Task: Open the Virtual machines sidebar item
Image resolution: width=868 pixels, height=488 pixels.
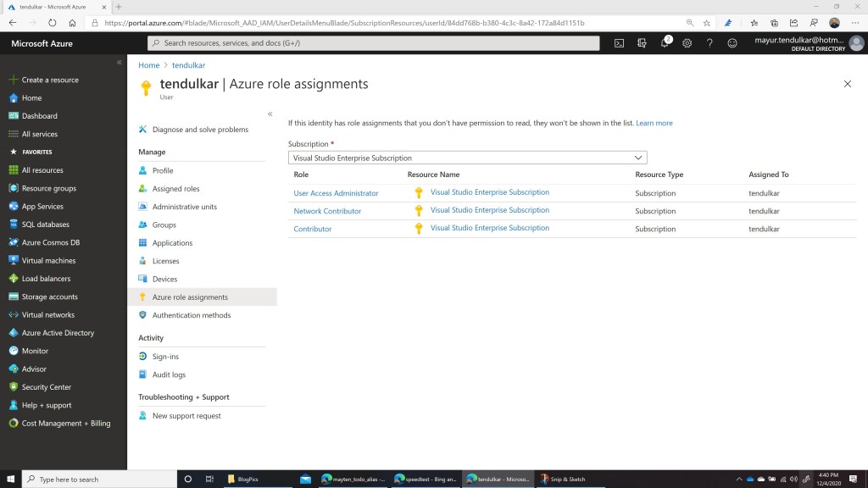Action: click(48, 261)
